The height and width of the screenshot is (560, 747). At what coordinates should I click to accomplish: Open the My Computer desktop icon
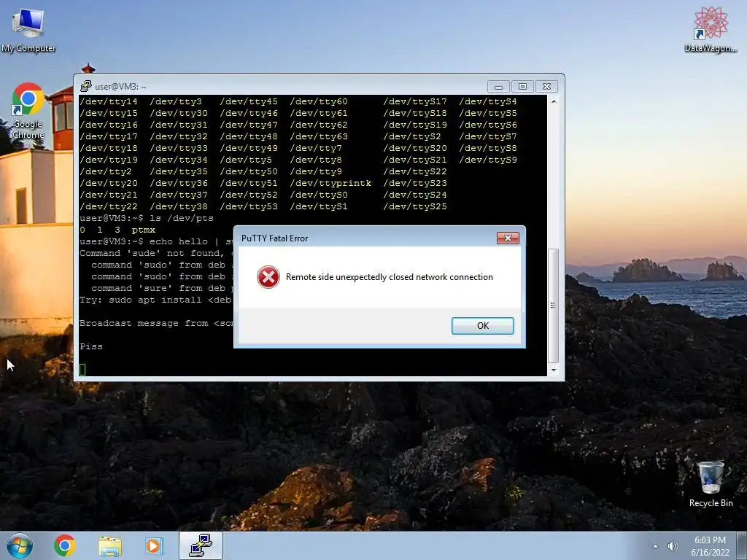coord(28,29)
